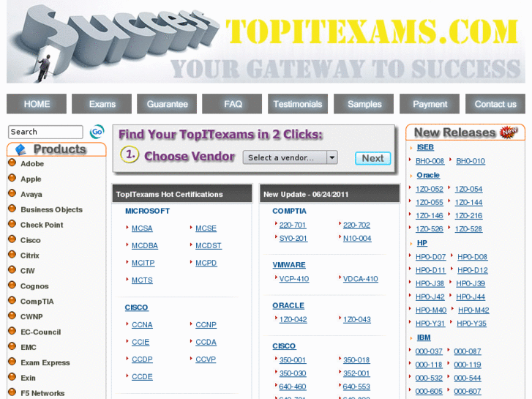Open the HP0-D07 exam link

[430, 257]
